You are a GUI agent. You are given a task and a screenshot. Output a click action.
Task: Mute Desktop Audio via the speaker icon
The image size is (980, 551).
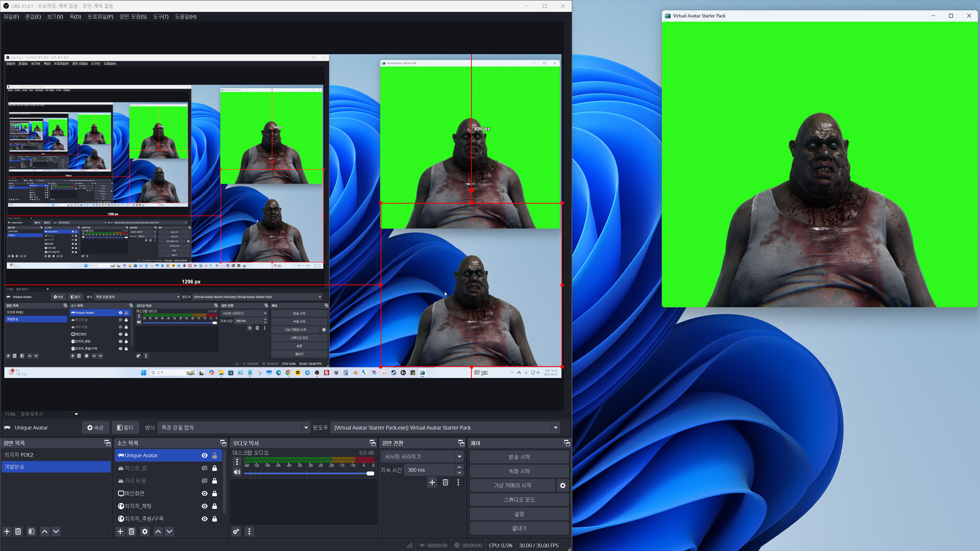[236, 472]
